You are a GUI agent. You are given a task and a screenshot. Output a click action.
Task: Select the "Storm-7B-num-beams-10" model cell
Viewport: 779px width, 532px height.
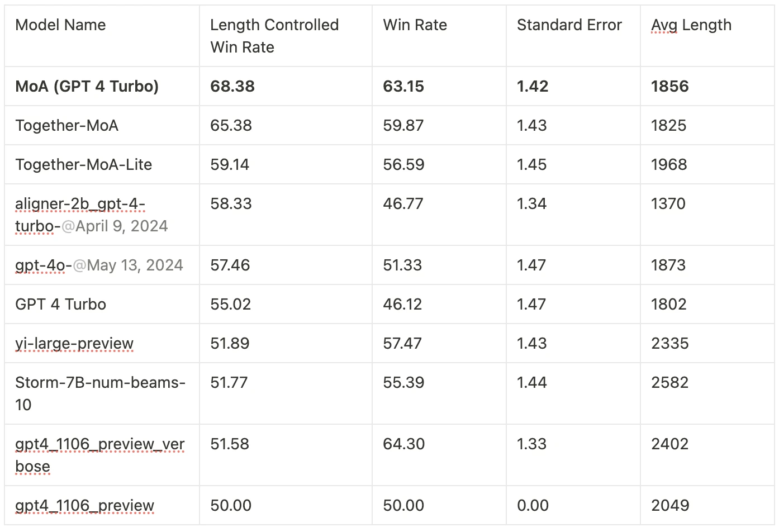point(100,393)
